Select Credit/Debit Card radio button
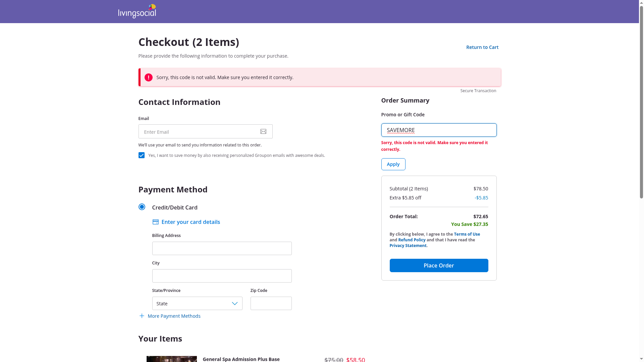This screenshot has width=644, height=362. (x=142, y=207)
